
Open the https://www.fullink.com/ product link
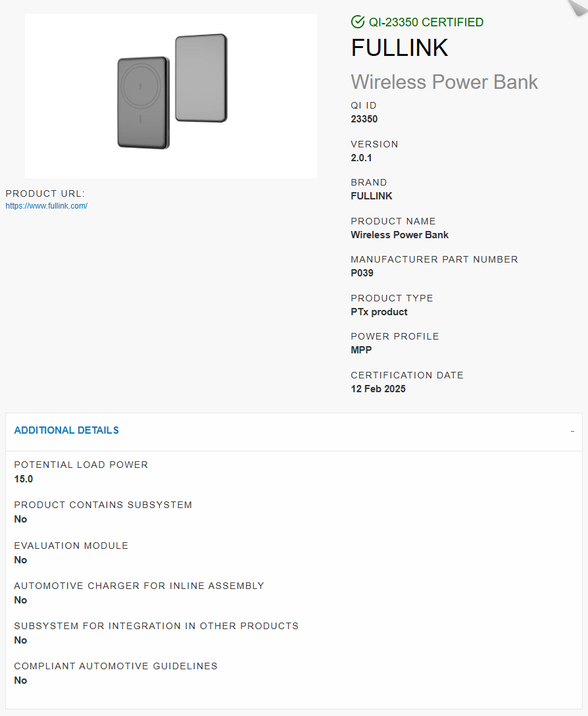[x=47, y=206]
